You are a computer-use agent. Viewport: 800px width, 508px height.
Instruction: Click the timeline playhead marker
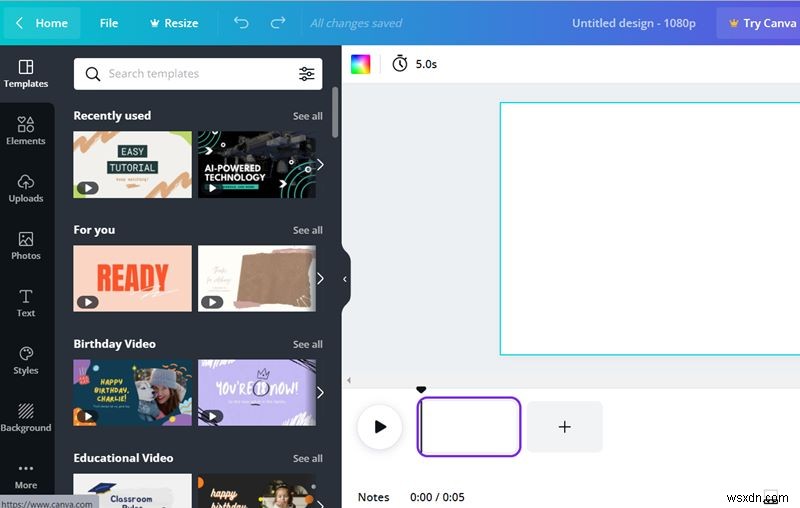421,390
